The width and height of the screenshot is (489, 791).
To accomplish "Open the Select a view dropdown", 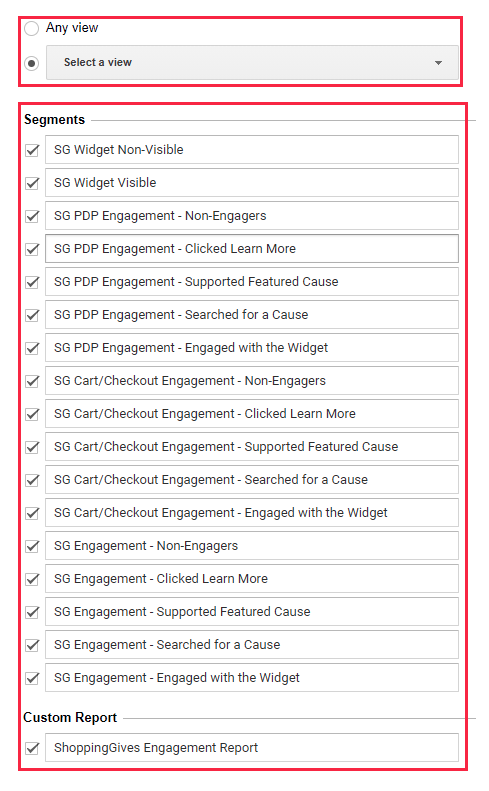I will [x=252, y=63].
